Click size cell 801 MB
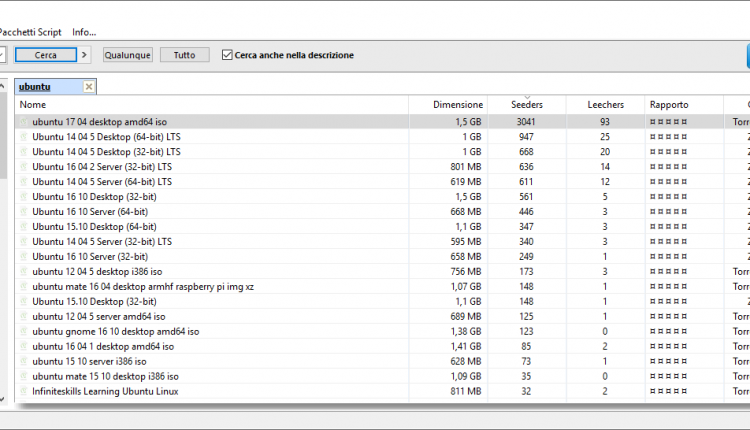750x430 pixels. [x=465, y=166]
